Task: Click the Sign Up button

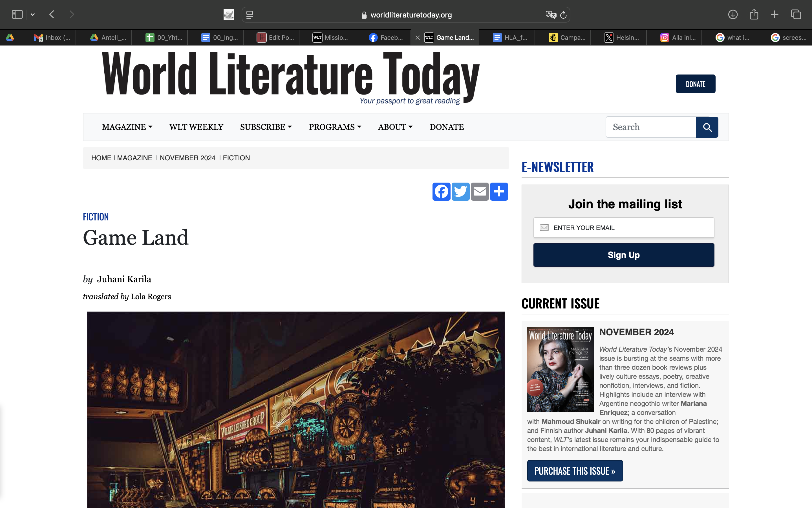Action: click(x=624, y=255)
